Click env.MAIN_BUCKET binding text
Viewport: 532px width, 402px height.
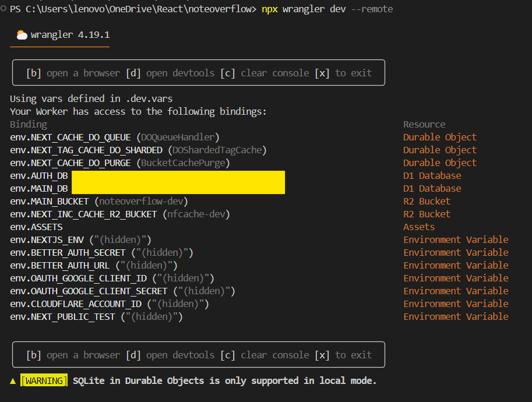click(49, 202)
